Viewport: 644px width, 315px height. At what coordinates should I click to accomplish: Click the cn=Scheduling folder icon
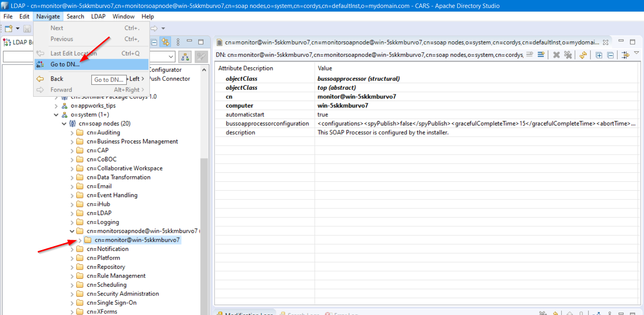click(80, 285)
